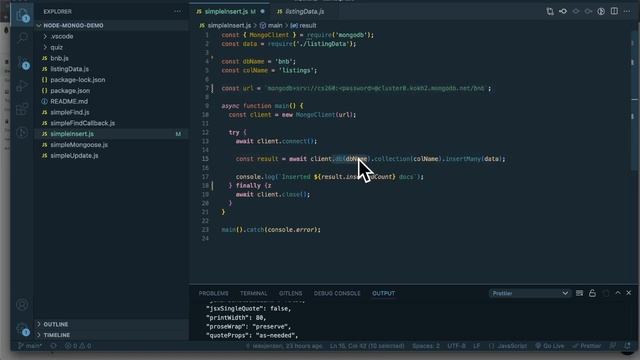Open the GitLens view in activity bar

(22, 132)
